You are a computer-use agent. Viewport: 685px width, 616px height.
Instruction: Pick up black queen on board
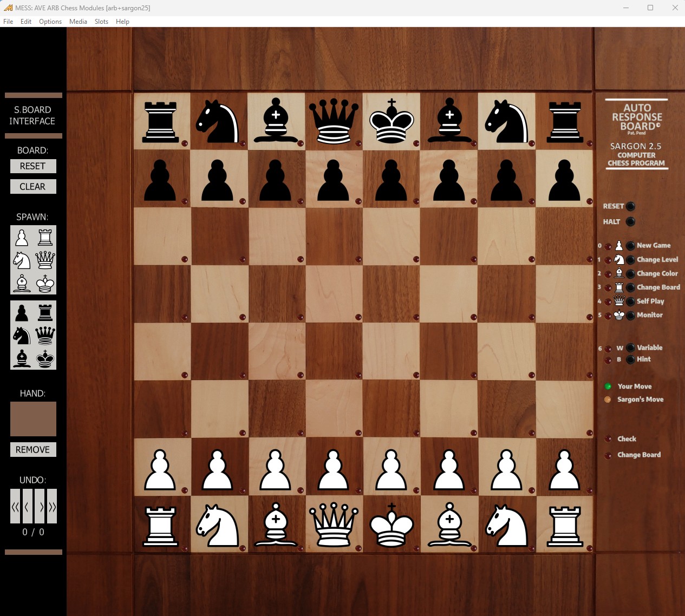[x=334, y=121]
